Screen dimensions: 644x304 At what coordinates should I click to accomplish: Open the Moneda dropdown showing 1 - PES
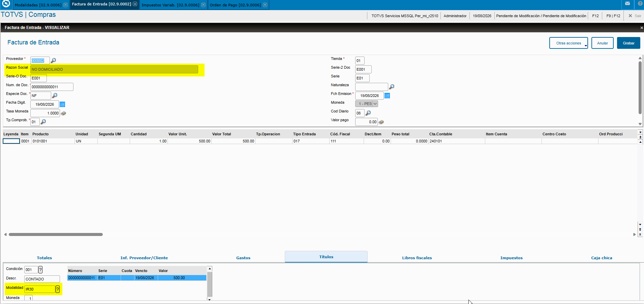point(367,104)
